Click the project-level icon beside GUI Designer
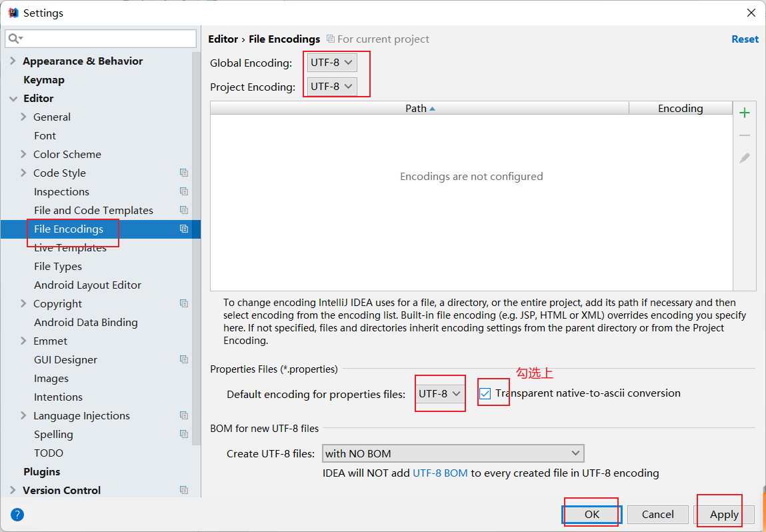 [184, 359]
